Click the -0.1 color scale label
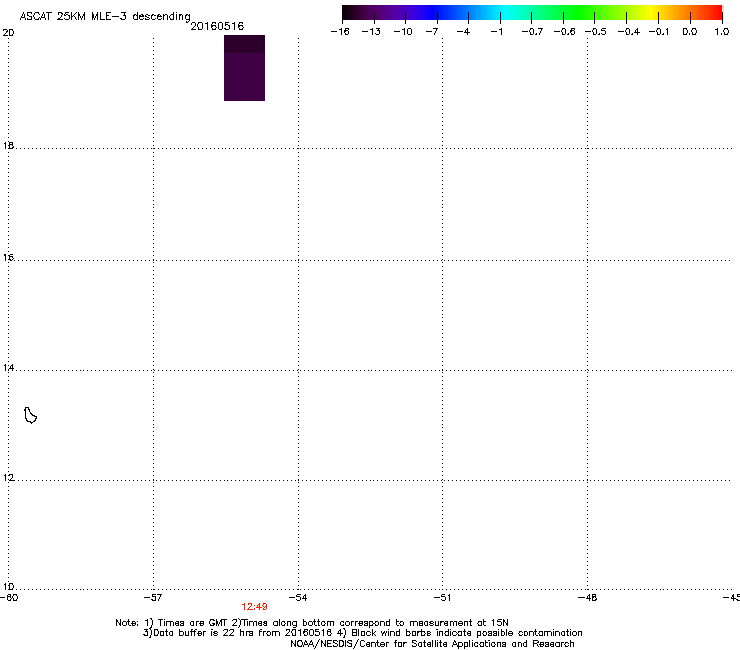 (x=659, y=32)
